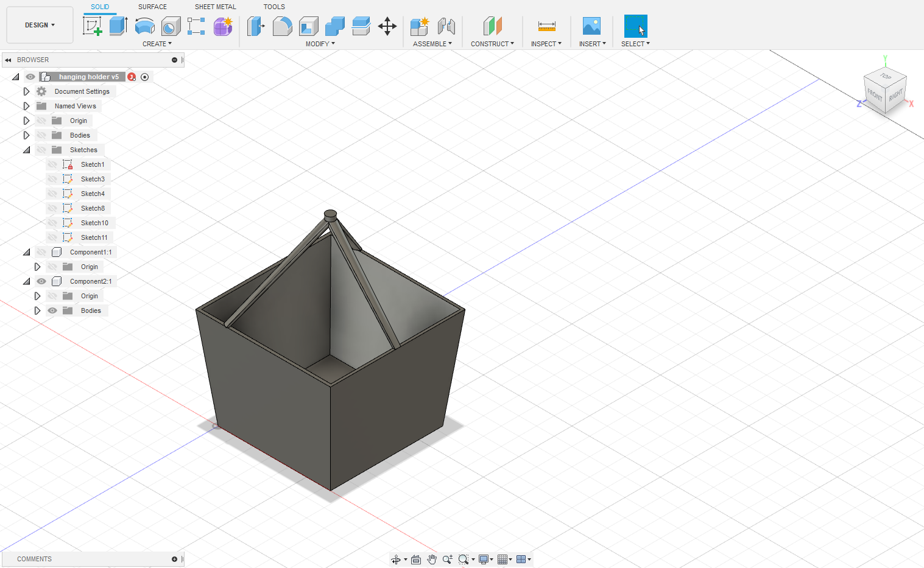Open the Create Form tool

point(223,26)
